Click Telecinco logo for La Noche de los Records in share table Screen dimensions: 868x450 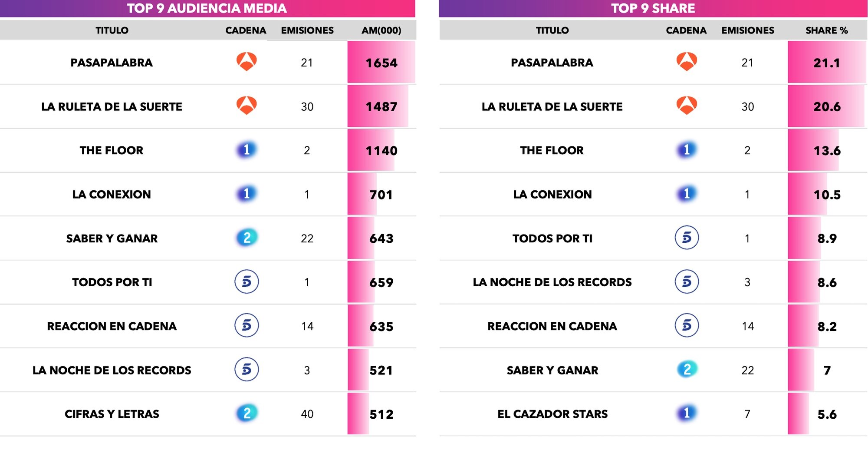pos(687,281)
